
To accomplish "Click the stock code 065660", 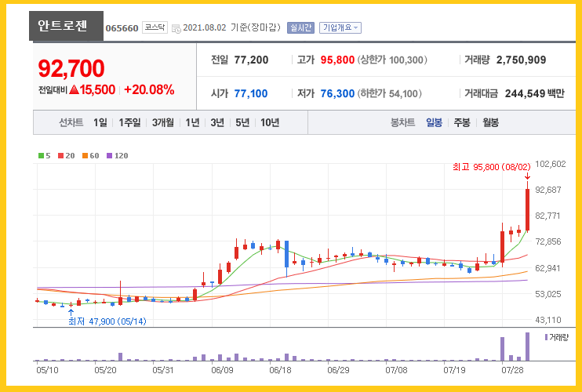I will coord(122,28).
